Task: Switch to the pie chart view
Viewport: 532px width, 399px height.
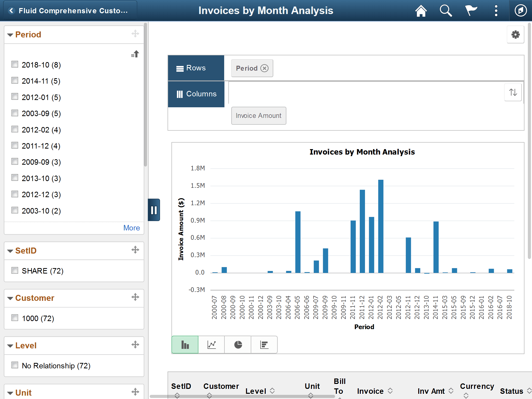Action: tap(237, 344)
